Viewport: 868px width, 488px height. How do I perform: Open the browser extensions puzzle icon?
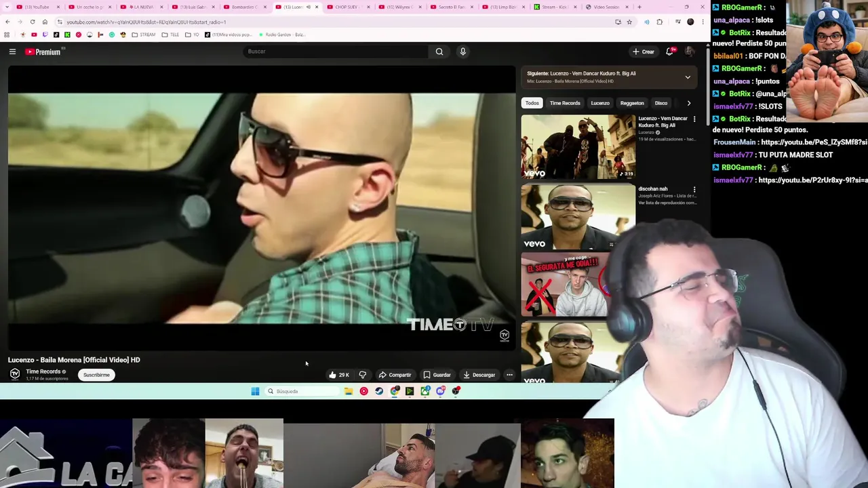(x=659, y=22)
